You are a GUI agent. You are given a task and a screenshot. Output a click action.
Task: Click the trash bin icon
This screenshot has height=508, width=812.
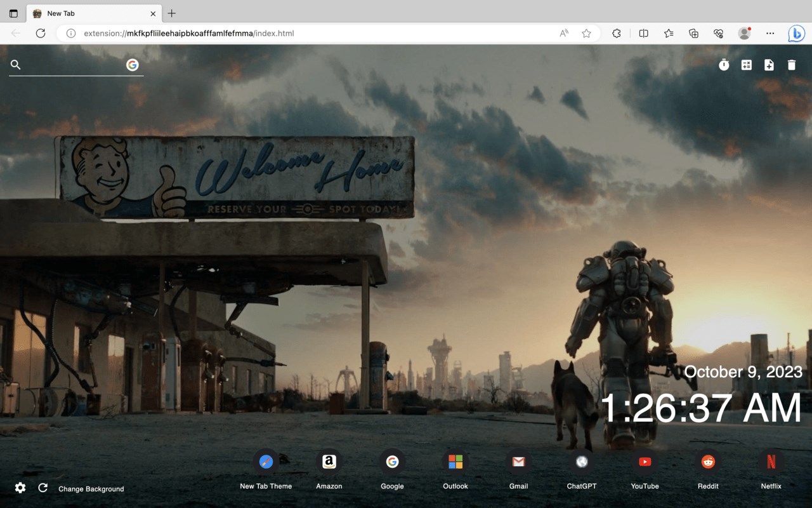[792, 65]
